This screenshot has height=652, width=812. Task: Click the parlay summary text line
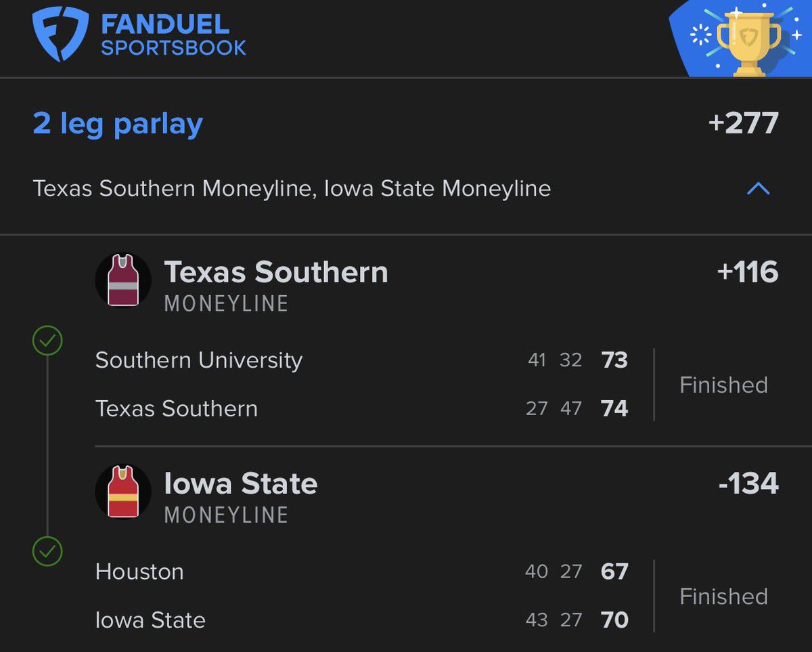pos(292,189)
